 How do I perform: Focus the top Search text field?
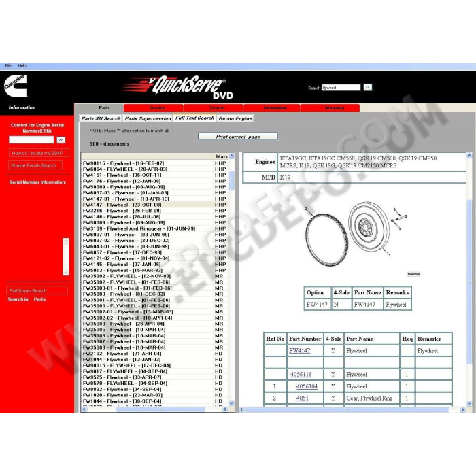pyautogui.click(x=341, y=88)
